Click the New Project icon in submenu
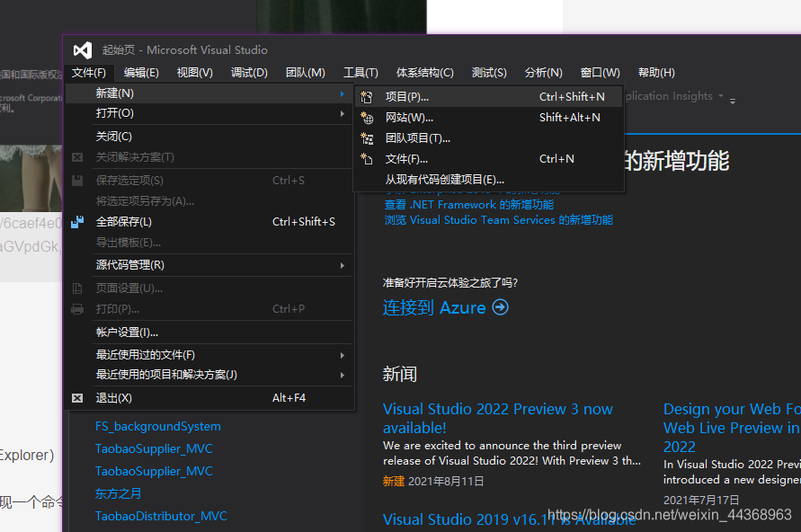801x532 pixels. coord(367,96)
